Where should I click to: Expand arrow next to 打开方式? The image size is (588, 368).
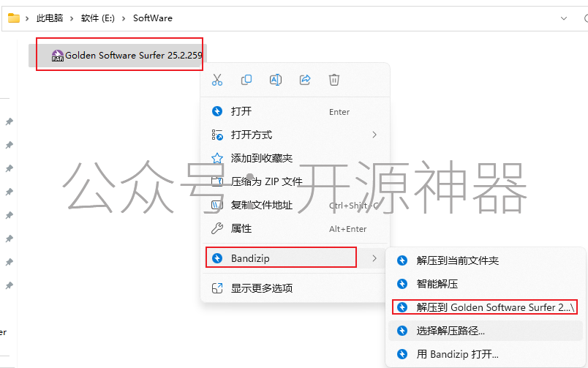click(374, 135)
